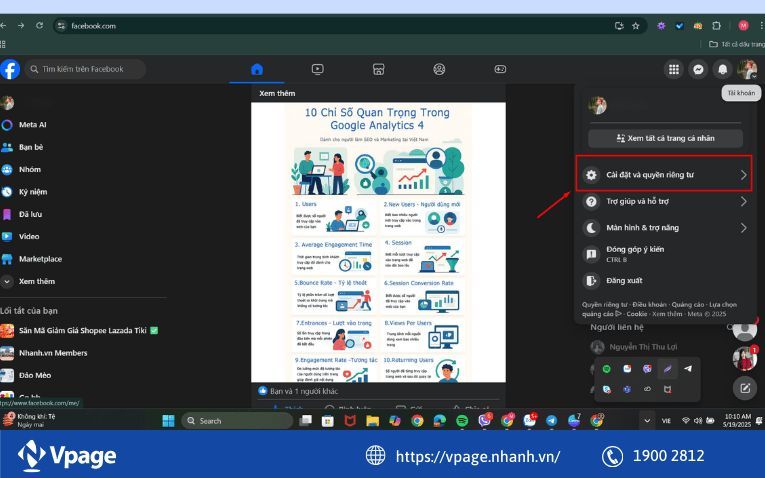Image resolution: width=765 pixels, height=478 pixels.
Task: Open Spotify from the taskbar
Action: [x=462, y=420]
